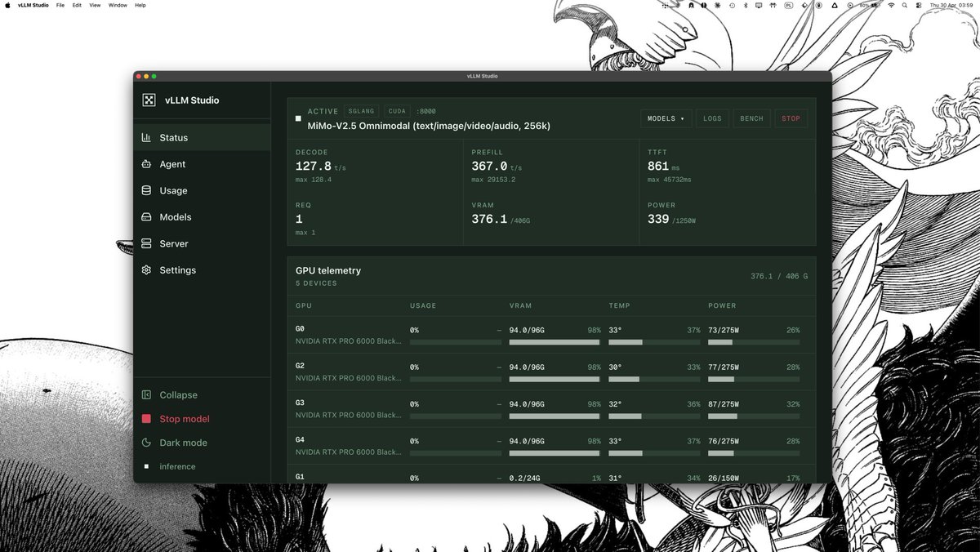Click the microphone icon in menu bar
This screenshot has width=980, height=552.
pos(818,5)
